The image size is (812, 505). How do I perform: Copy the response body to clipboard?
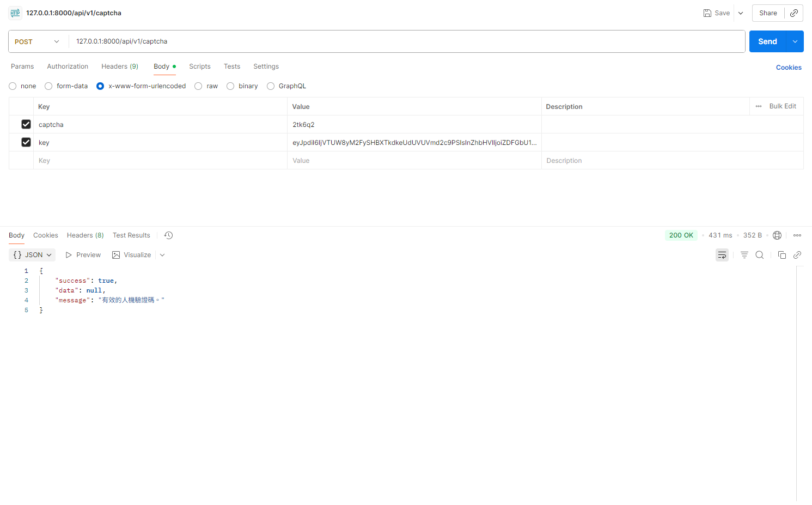click(x=782, y=255)
